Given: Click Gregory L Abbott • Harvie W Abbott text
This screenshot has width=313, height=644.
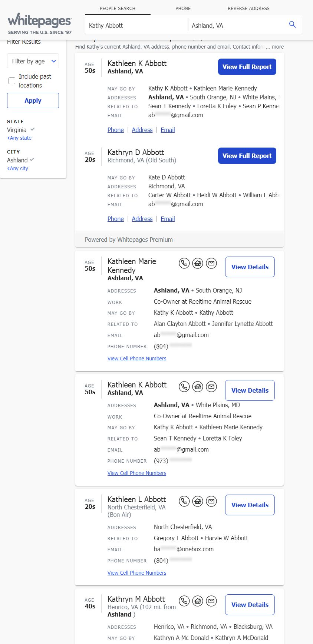Looking at the screenshot, I should tap(201, 538).
